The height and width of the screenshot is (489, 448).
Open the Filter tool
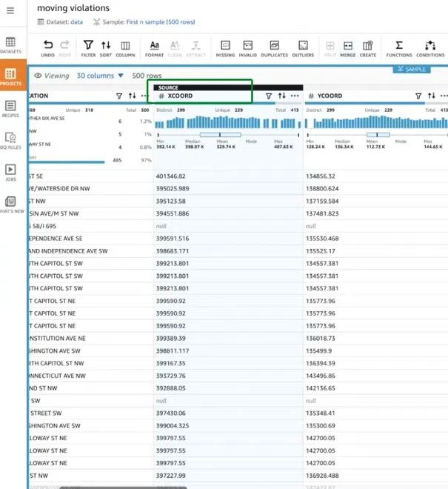(88, 48)
